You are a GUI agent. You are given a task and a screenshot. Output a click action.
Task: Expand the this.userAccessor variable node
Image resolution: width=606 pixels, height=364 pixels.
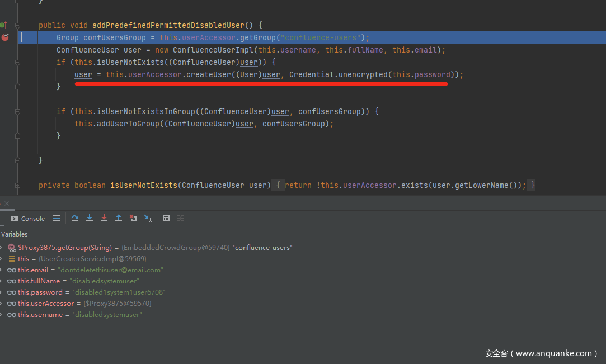(x=2, y=304)
